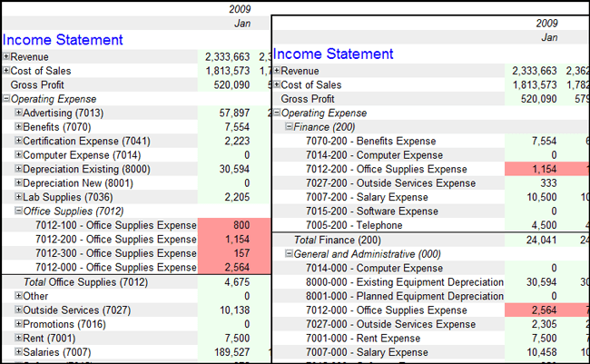
Task: Expand Depreciation Existing (8000) row
Action: coord(18,169)
